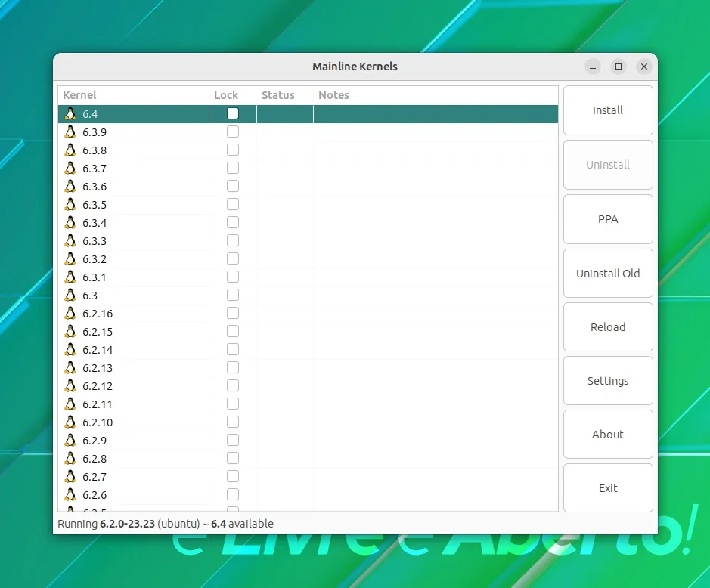
Task: Check the lock box for kernel 6.3.3
Action: point(233,240)
